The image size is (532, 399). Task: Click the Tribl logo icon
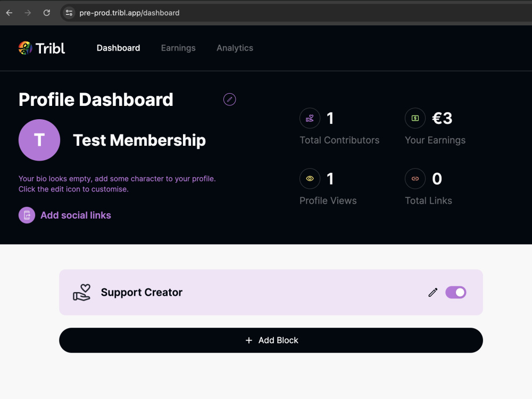point(25,48)
